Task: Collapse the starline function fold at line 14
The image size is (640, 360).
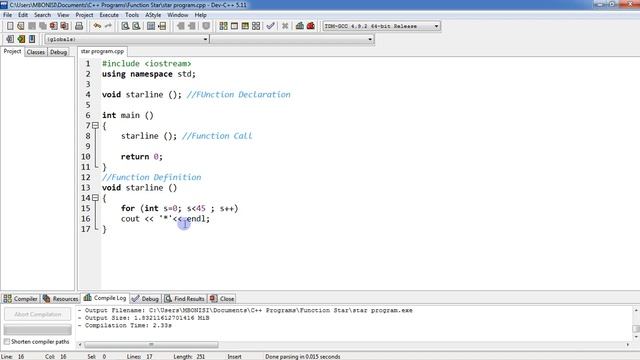Action: coord(95,198)
